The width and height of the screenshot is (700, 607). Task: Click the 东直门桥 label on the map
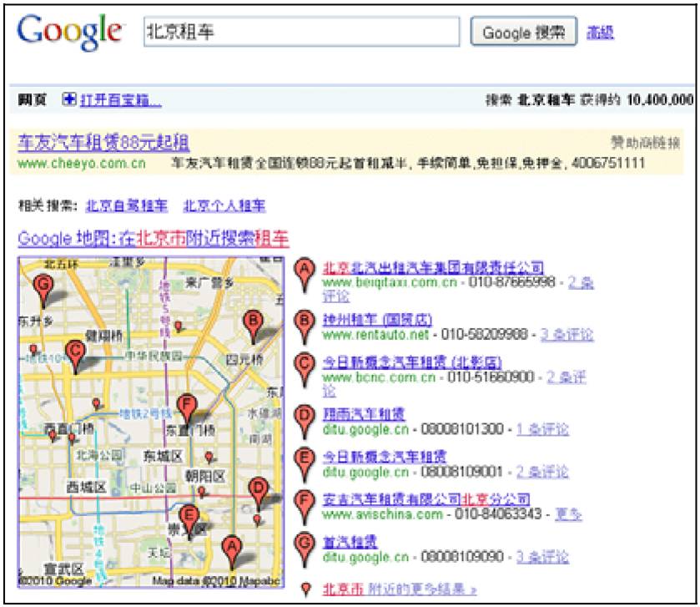point(190,431)
